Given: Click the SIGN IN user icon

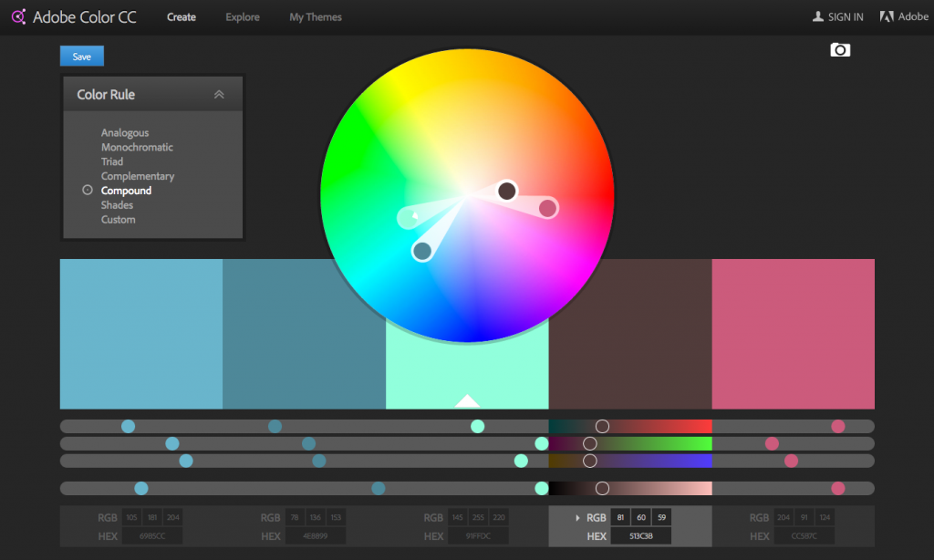Looking at the screenshot, I should [818, 16].
